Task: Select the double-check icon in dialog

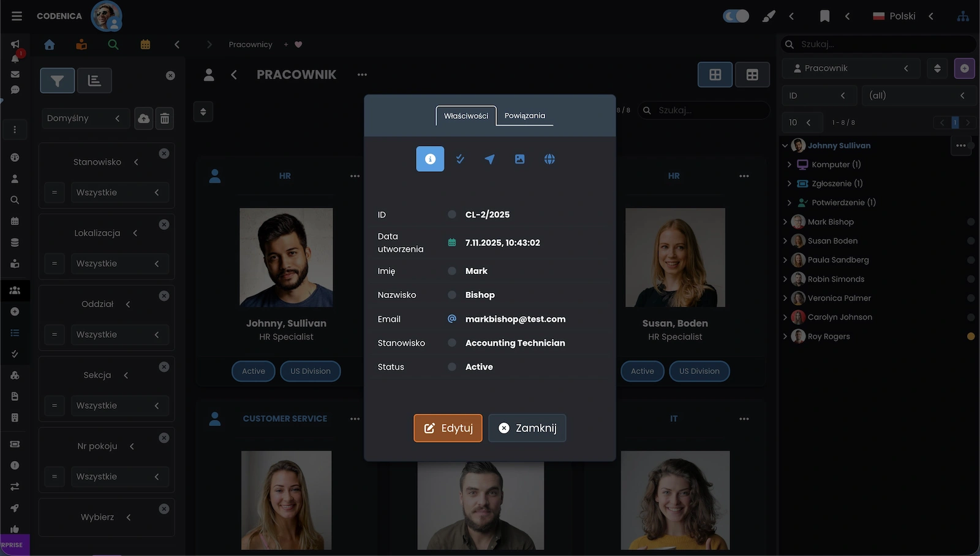Action: pyautogui.click(x=460, y=159)
